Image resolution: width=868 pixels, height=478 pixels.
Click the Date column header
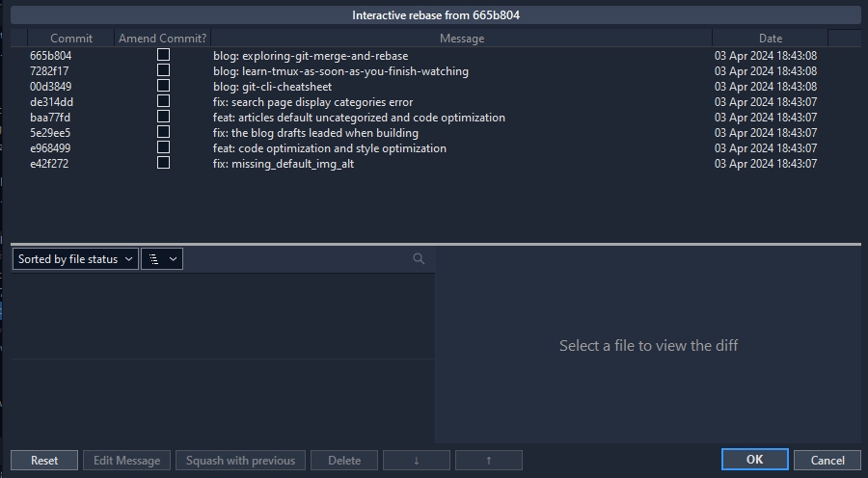click(x=770, y=39)
